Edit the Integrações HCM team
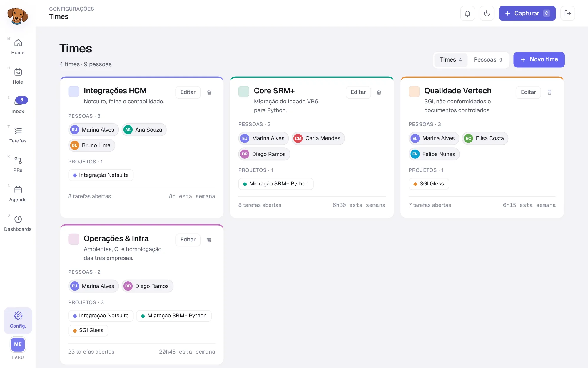Image resolution: width=588 pixels, height=368 pixels. pyautogui.click(x=188, y=92)
